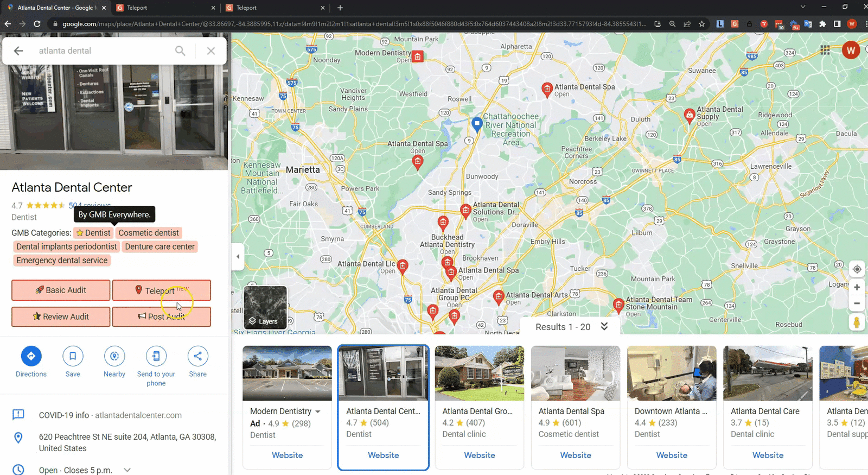Open the Layers map thumbnail
This screenshot has height=475, width=868.
point(265,307)
